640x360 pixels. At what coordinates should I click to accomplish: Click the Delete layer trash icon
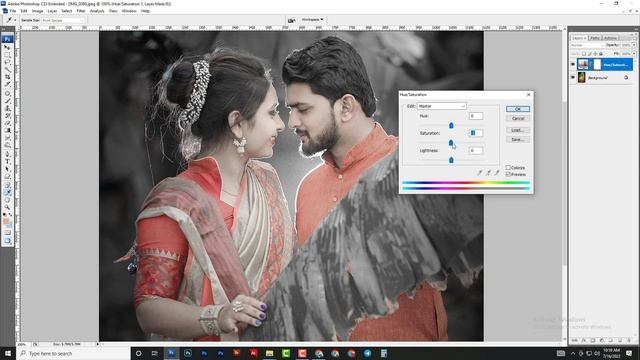(x=629, y=340)
